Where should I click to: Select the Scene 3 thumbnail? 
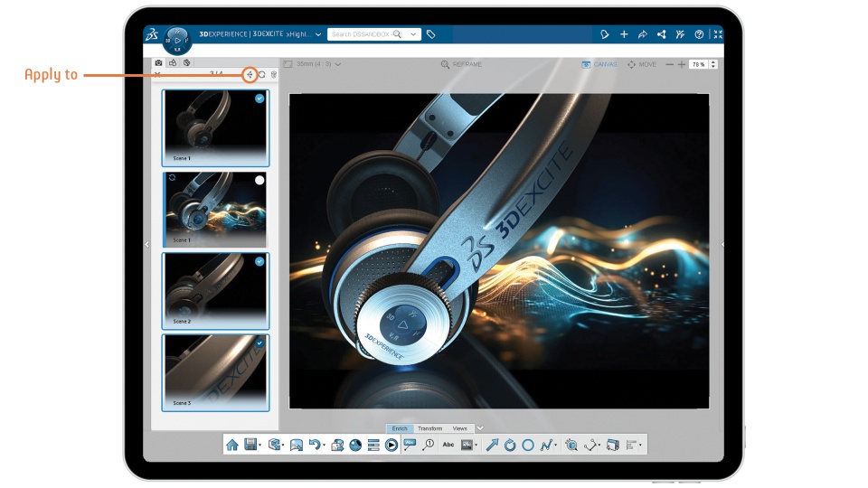coord(215,372)
